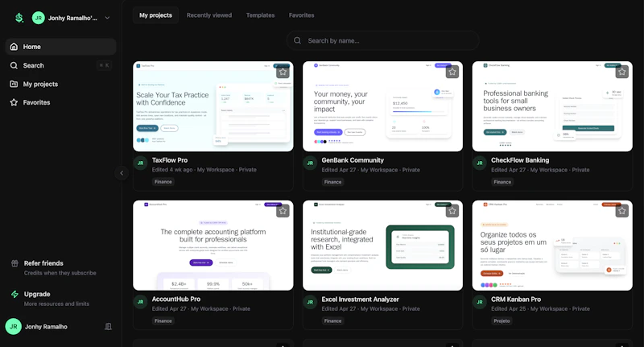Image resolution: width=644 pixels, height=347 pixels.
Task: Favorite the TaxFlow Pro project
Action: click(283, 72)
